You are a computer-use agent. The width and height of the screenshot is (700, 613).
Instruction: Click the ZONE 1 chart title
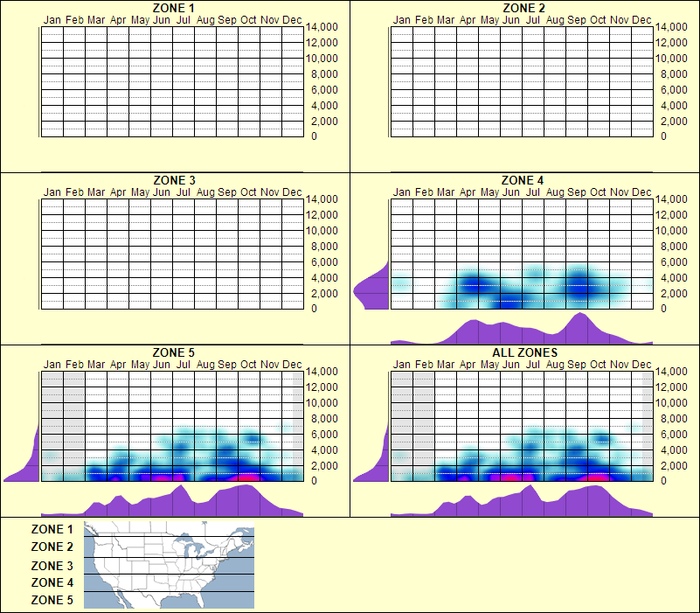(x=171, y=10)
